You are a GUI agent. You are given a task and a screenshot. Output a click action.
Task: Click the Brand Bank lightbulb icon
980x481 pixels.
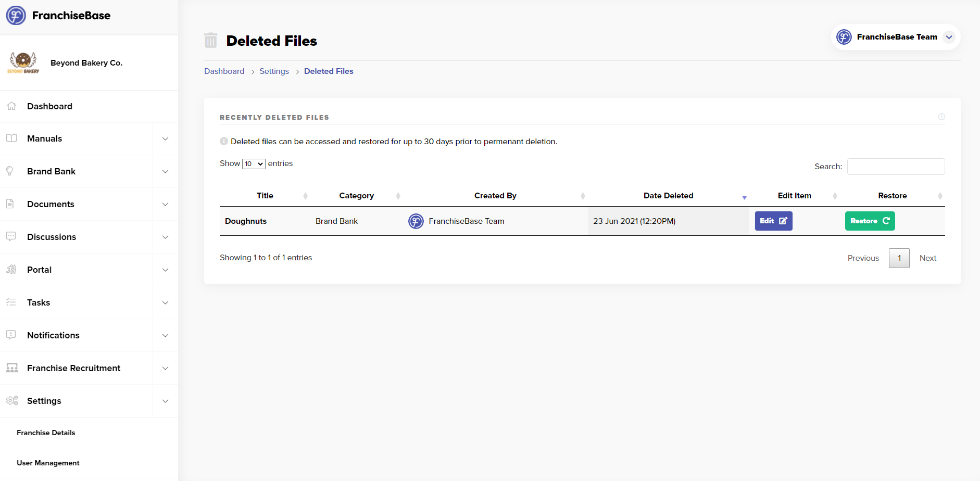click(x=9, y=171)
